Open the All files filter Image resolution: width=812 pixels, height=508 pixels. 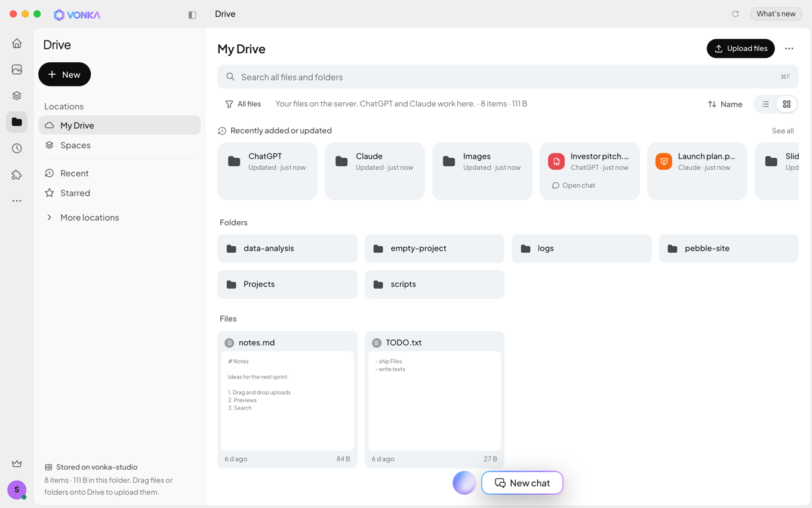[x=243, y=104]
